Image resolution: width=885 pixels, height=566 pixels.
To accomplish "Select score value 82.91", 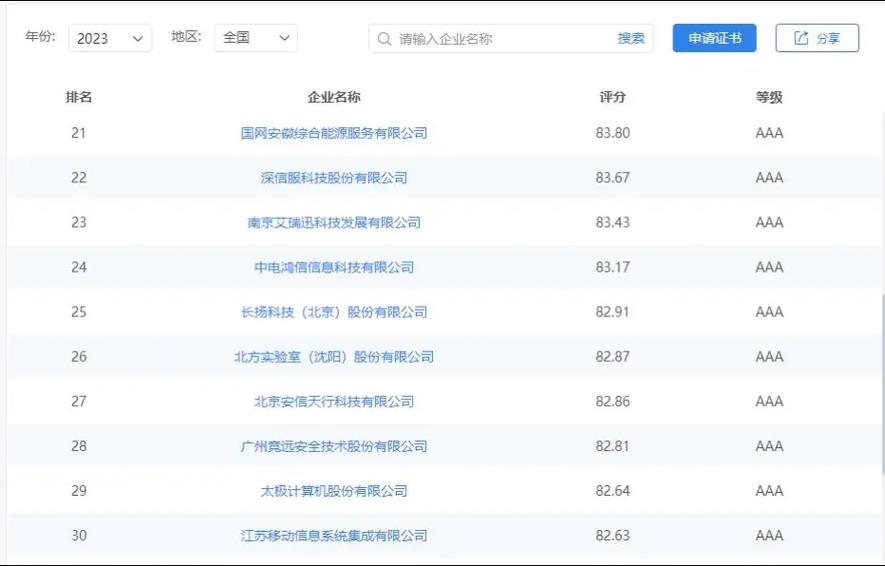I will tap(612, 311).
